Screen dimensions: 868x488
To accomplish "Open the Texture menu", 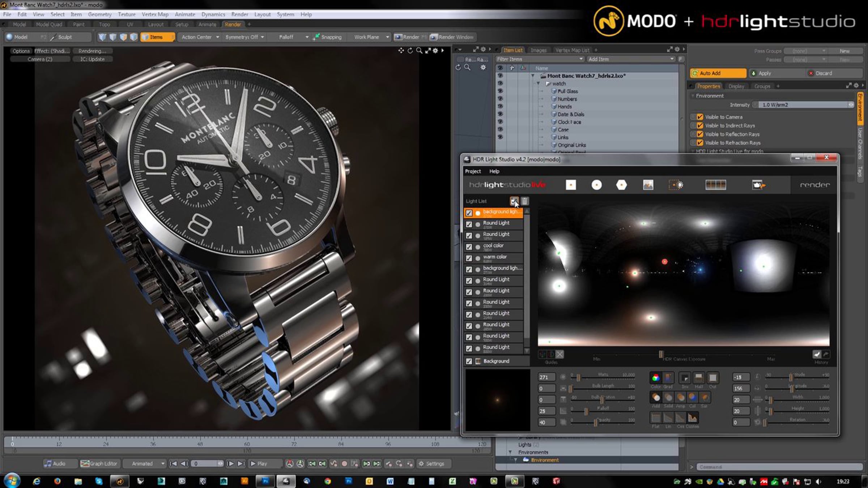I will click(x=127, y=14).
